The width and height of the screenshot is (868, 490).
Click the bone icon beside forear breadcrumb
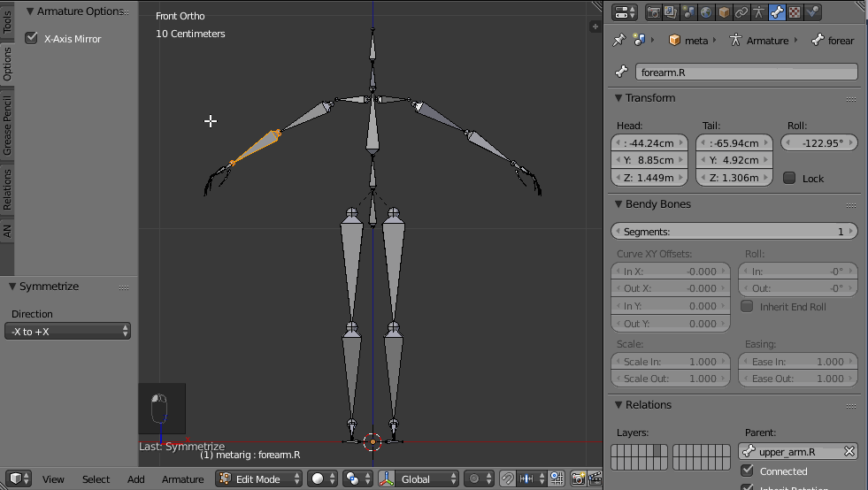click(817, 41)
